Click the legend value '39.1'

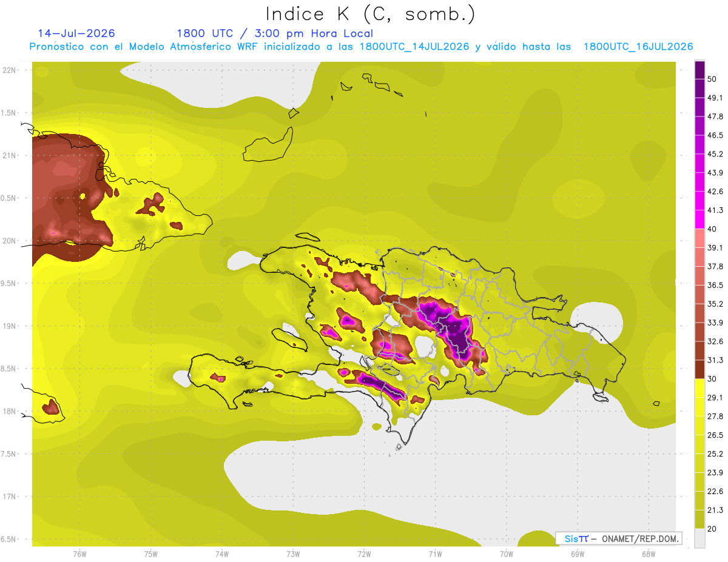click(x=716, y=247)
